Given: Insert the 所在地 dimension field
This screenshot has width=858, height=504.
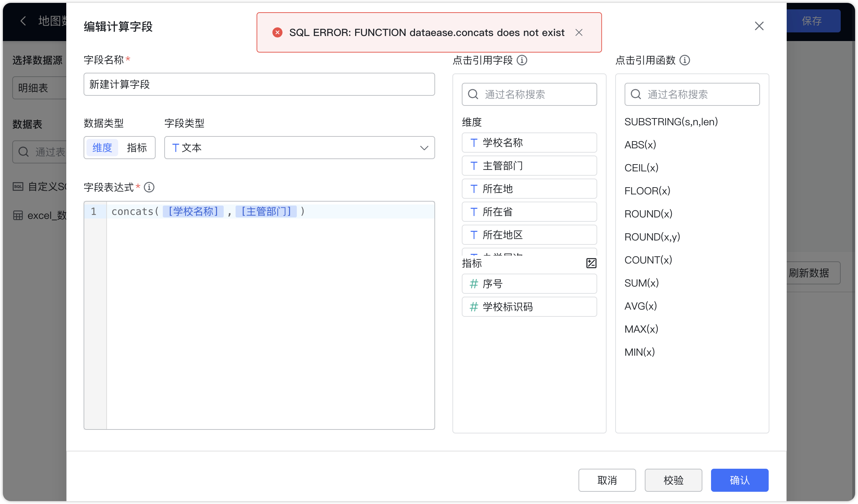Looking at the screenshot, I should [529, 189].
